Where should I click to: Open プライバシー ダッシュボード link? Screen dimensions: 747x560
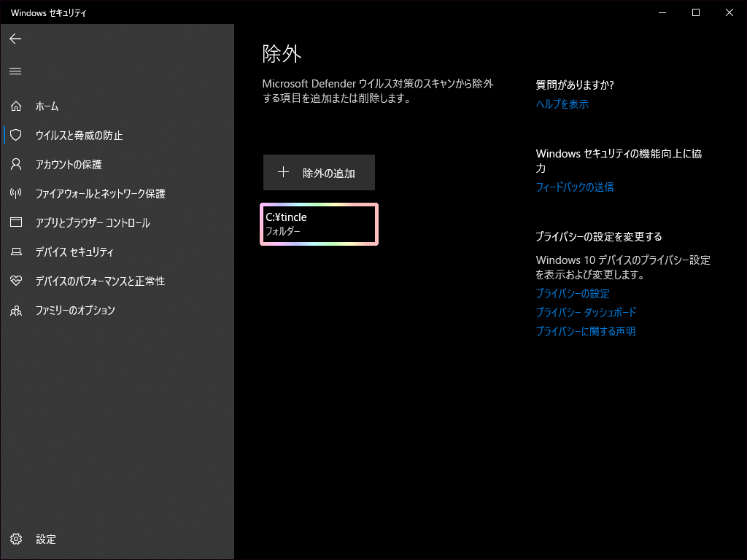tap(586, 312)
